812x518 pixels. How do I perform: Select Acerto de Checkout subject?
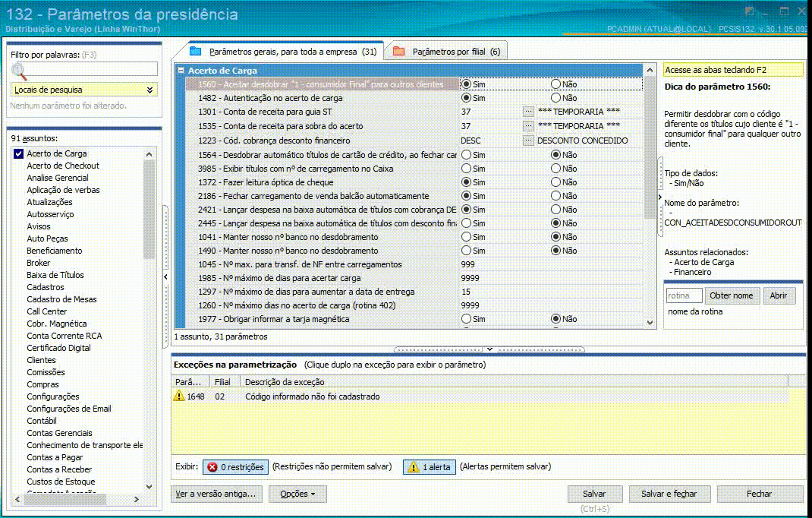pos(63,166)
